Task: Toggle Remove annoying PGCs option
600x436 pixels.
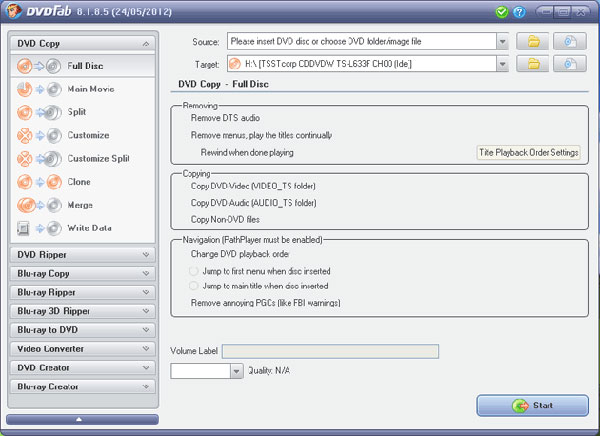Action: click(x=265, y=303)
